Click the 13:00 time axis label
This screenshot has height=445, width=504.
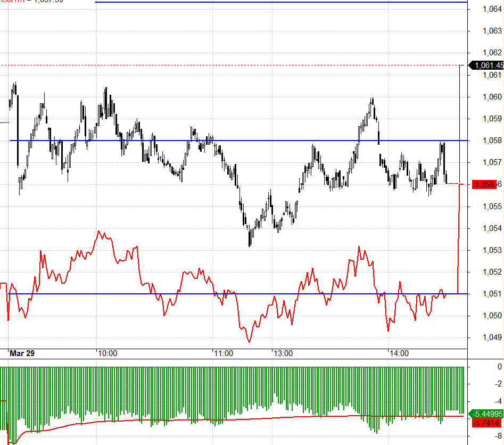coord(283,353)
